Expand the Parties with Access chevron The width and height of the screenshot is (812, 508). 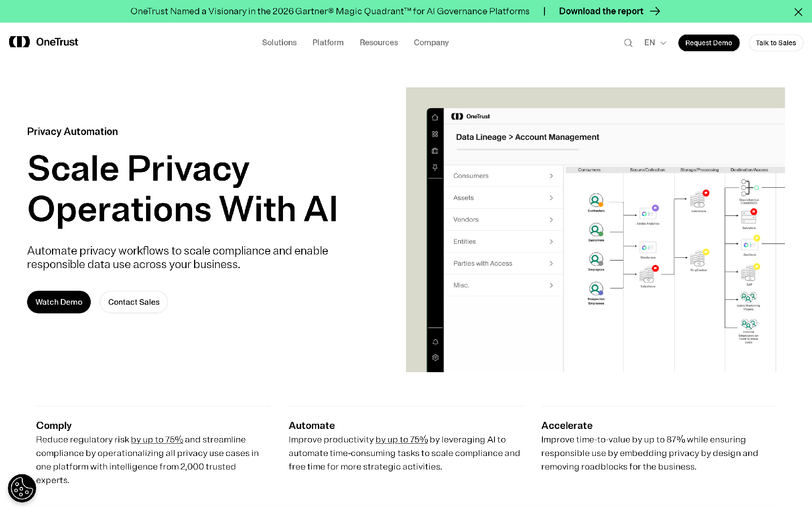pyautogui.click(x=551, y=263)
